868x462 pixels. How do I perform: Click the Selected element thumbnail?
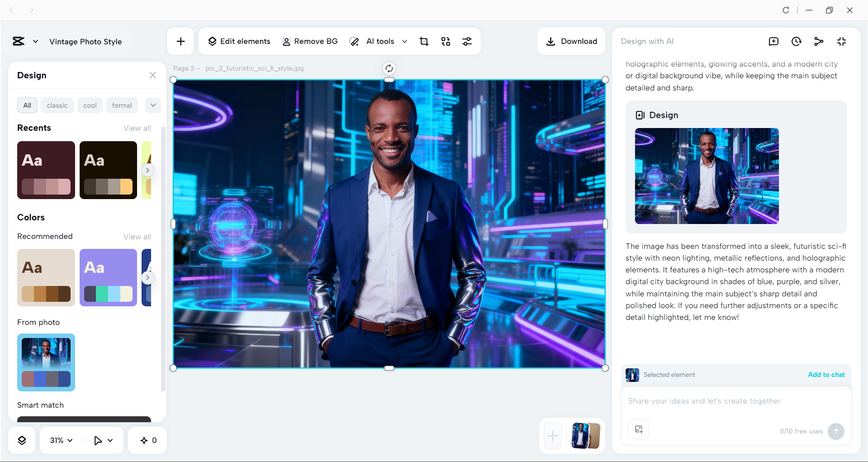(x=632, y=375)
